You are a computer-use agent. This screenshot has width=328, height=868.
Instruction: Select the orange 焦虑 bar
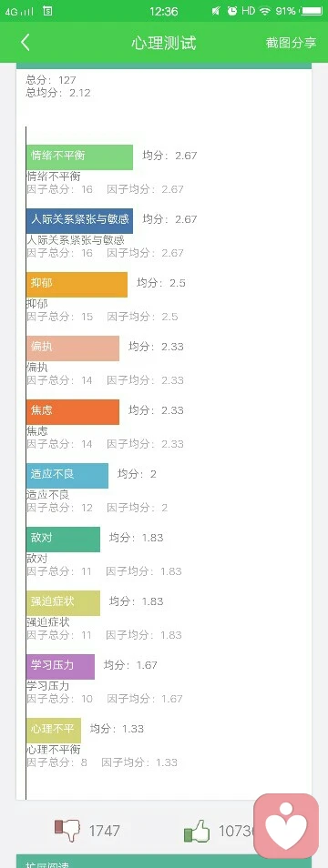click(x=73, y=412)
